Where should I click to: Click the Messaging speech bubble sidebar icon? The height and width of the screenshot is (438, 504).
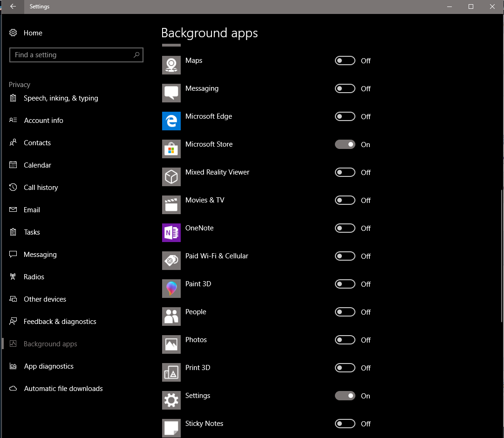[x=13, y=254]
